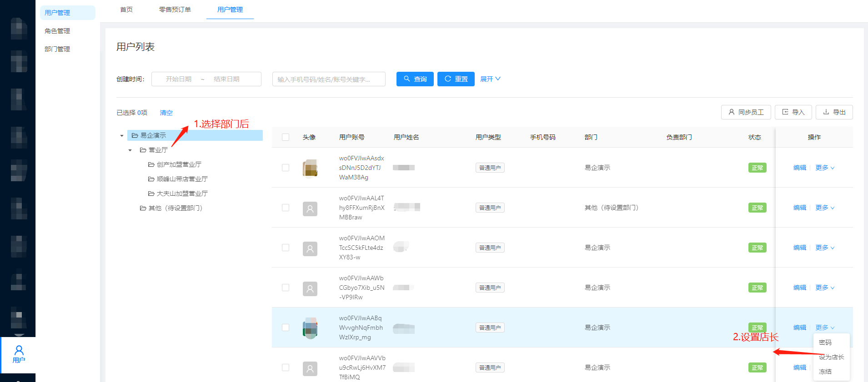Viewport: 868px width, 382px height.
Task: Click the avatar of user wo0FVJIwAAsdx
Action: tap(310, 168)
